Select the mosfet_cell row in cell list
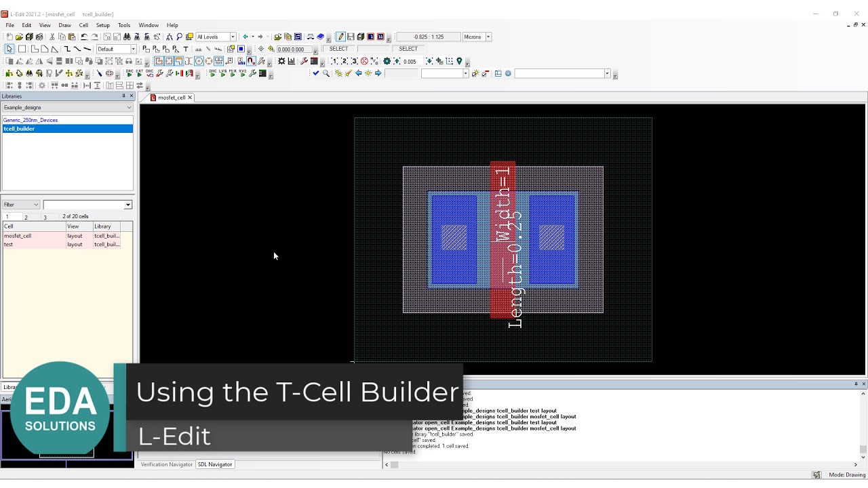Screen dimensions: 868x488 [62, 236]
